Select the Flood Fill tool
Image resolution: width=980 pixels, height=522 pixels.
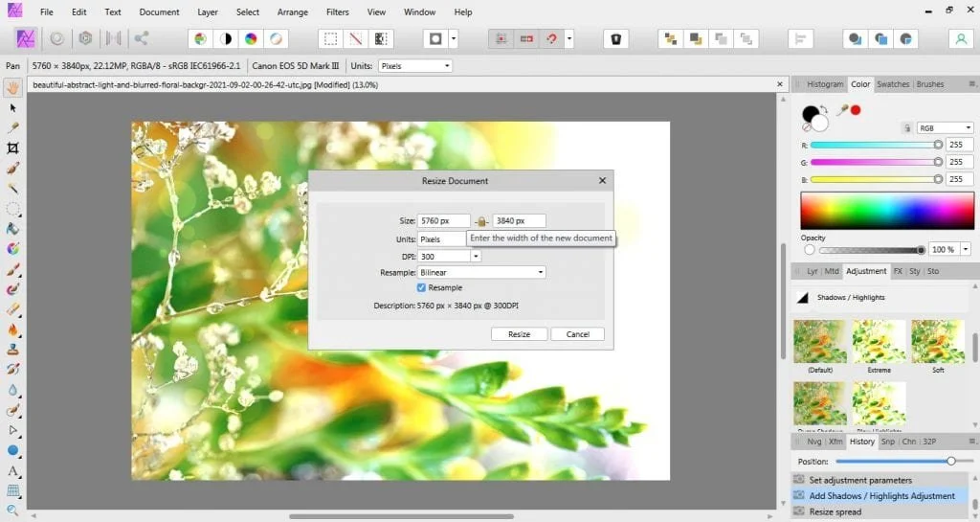(12, 229)
